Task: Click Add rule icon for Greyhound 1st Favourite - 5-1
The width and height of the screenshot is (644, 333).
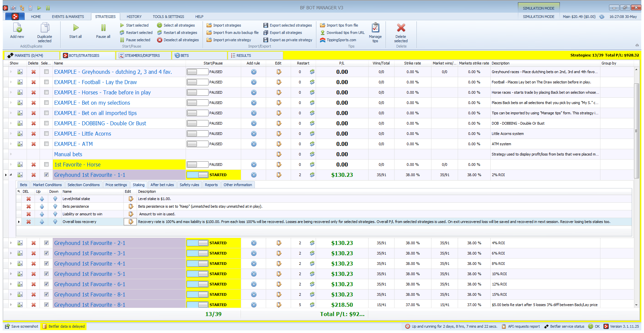Action: click(254, 274)
